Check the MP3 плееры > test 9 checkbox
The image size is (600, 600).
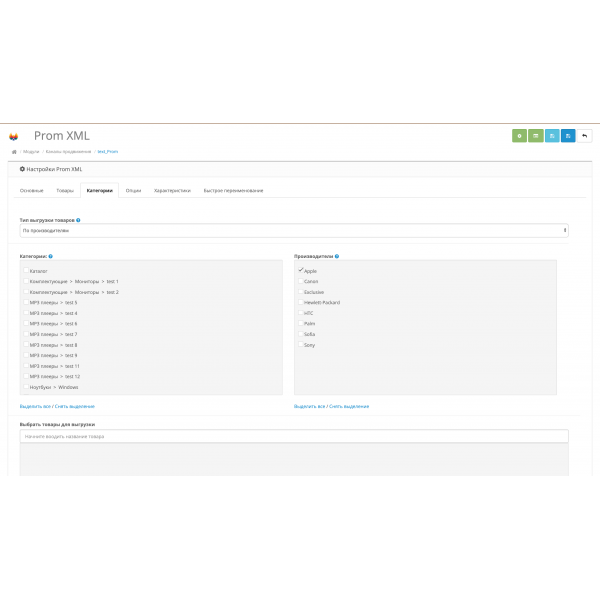[26, 355]
